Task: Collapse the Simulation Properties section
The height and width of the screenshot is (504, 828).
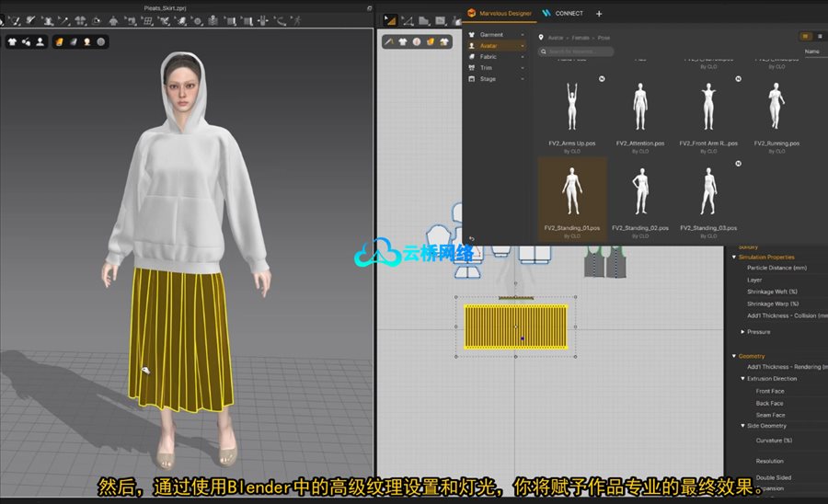Action: click(x=734, y=257)
